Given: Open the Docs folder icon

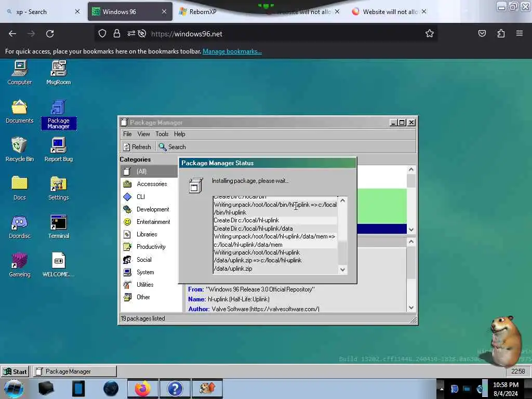Looking at the screenshot, I should coord(19,188).
